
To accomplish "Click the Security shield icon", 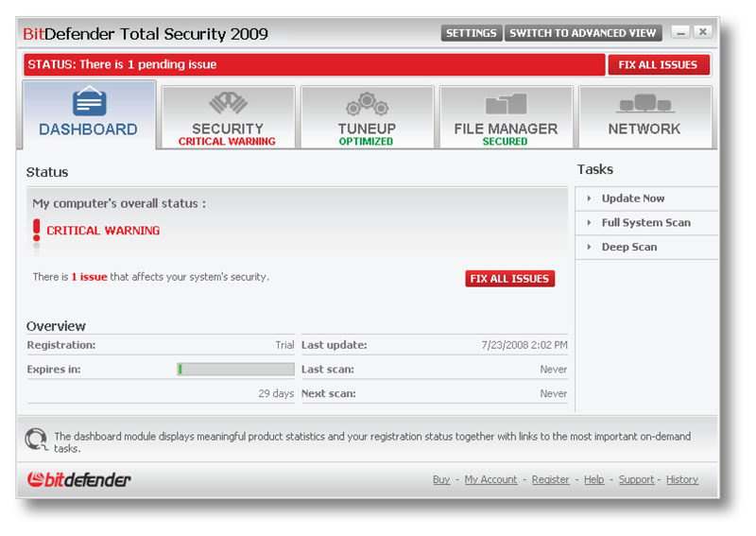I will [x=228, y=102].
